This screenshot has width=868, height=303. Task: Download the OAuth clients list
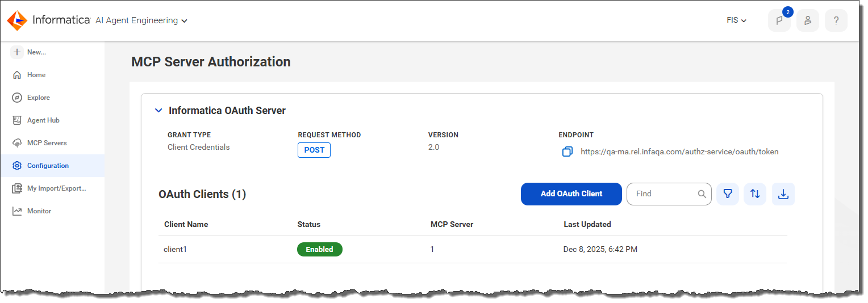pos(783,193)
